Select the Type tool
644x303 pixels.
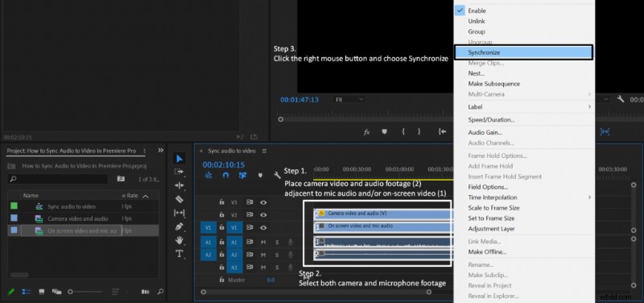(179, 253)
